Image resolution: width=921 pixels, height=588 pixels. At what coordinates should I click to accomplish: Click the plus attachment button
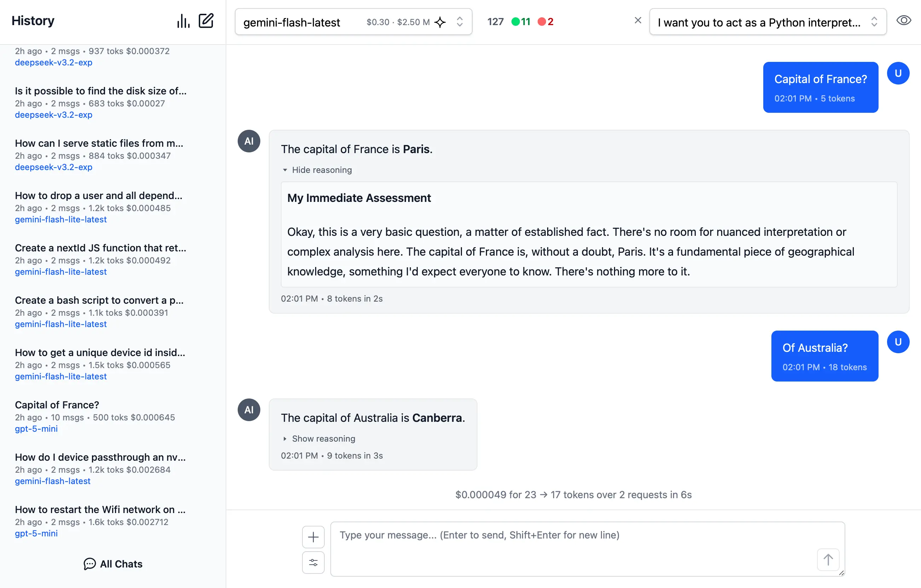pyautogui.click(x=313, y=537)
